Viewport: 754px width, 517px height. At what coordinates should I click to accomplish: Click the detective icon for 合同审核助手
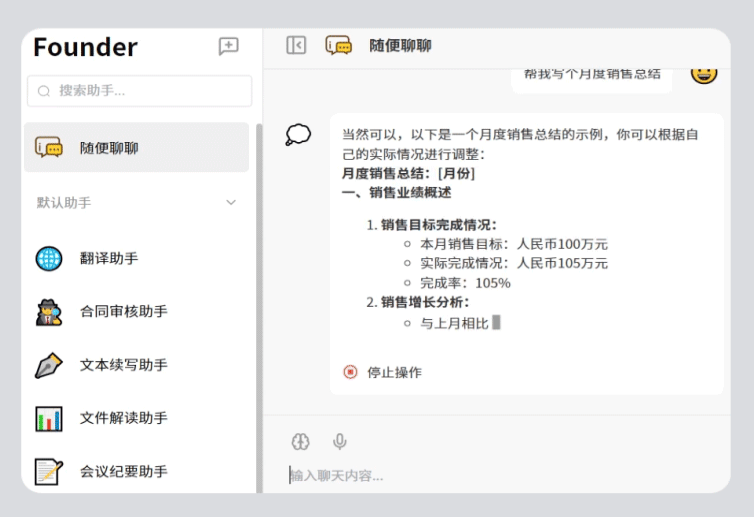click(x=49, y=312)
